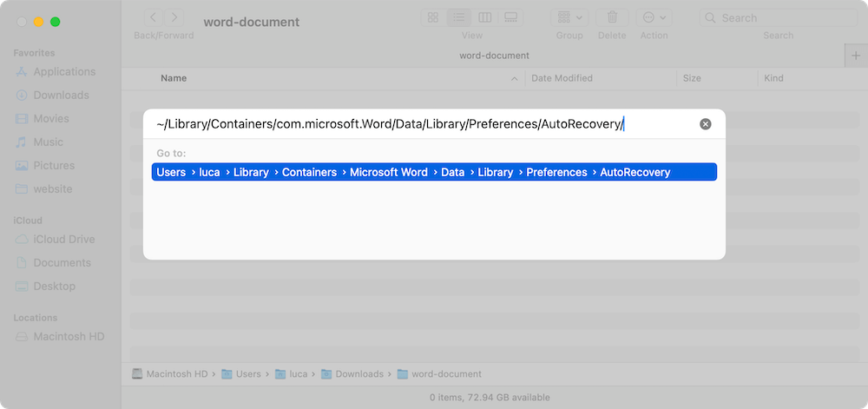This screenshot has width=868, height=409.
Task: Switch to icon view
Action: 433,17
